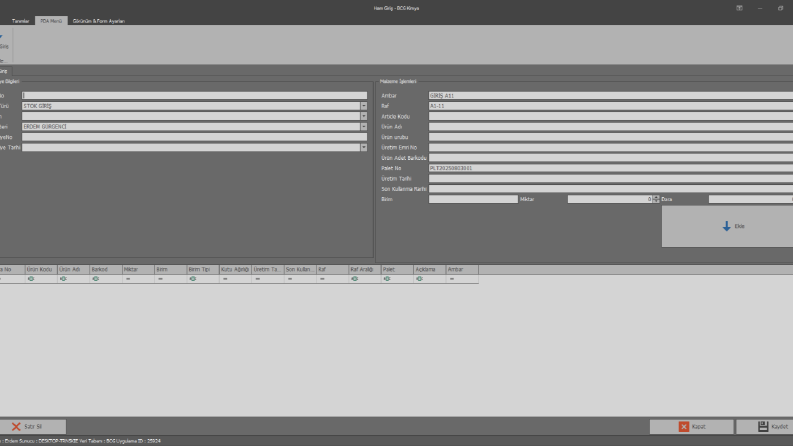Click filter icon under Birim Tipi

pyautogui.click(x=193, y=279)
